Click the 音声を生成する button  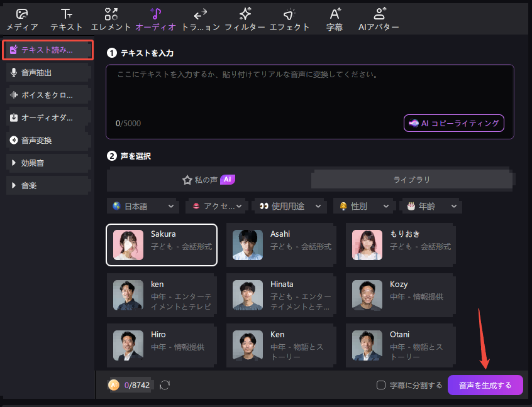(485, 385)
